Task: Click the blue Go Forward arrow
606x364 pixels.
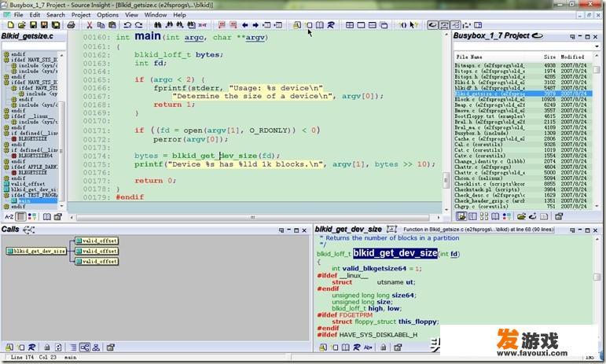Action: pyautogui.click(x=255, y=25)
